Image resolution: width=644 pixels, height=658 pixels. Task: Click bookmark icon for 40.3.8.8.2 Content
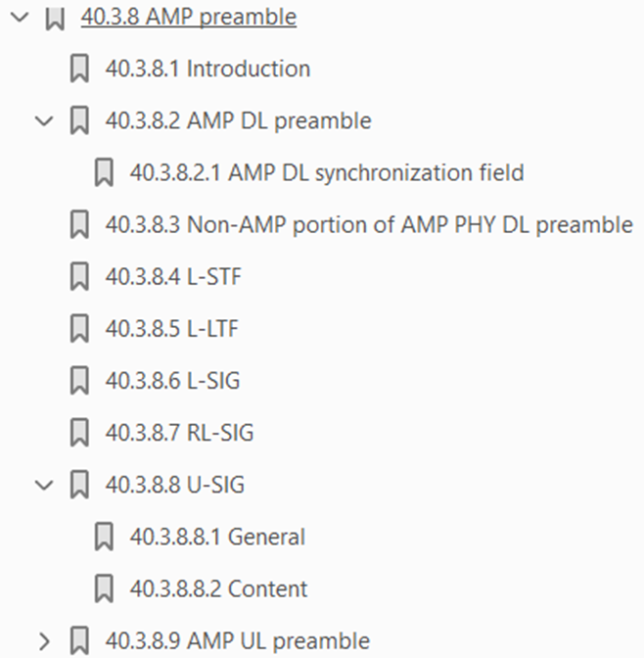[105, 588]
